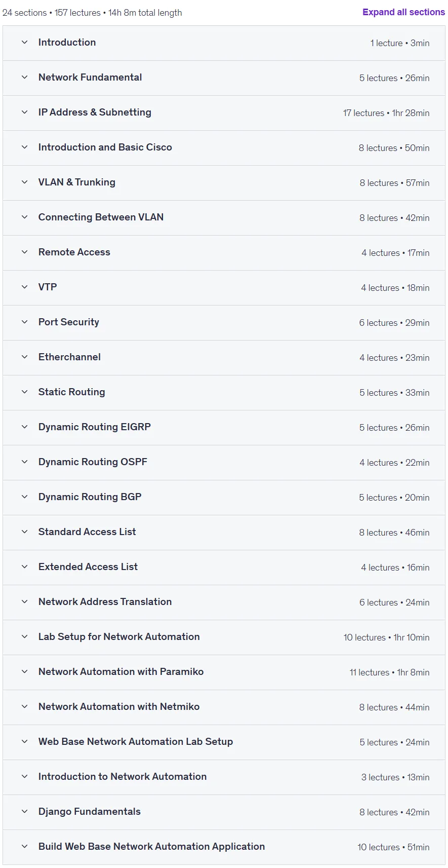Expand VLAN & Trunking with its chevron
448x868 pixels.
(24, 182)
